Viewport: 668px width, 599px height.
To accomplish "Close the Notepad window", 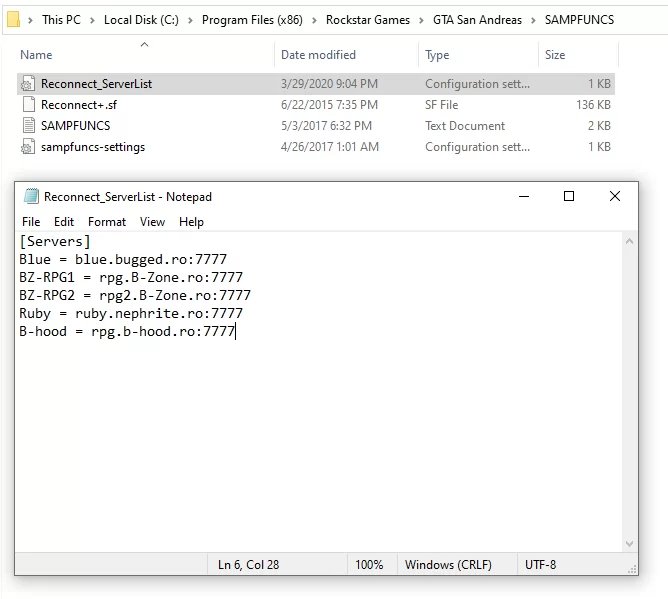I will 615,196.
